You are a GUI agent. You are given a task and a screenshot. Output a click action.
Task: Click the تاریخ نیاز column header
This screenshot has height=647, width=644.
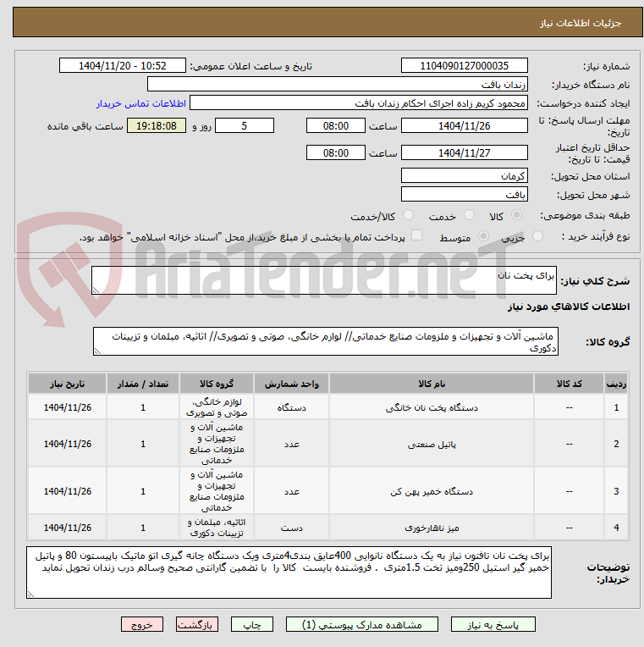(67, 384)
